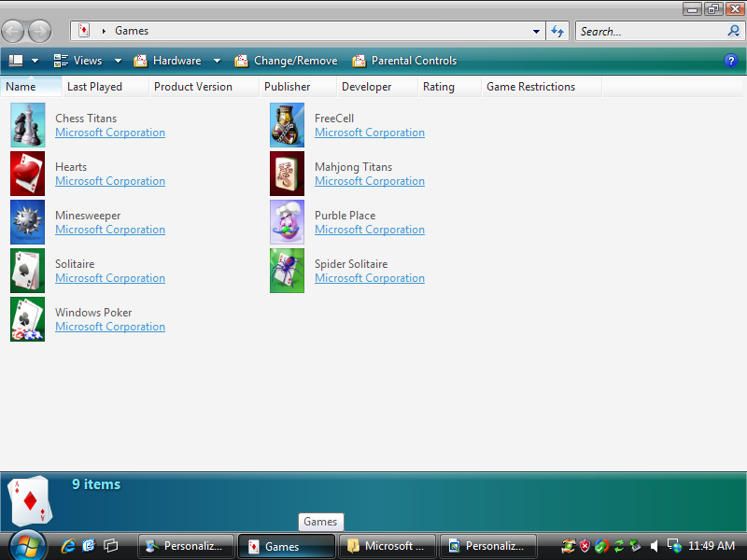Sort by the Last Played column
This screenshot has height=560, width=747.
(106, 87)
